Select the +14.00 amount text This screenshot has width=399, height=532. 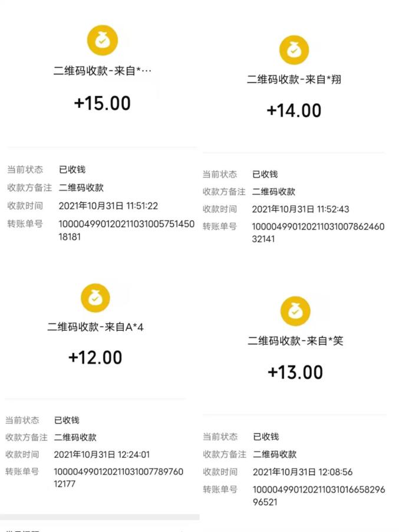(294, 110)
